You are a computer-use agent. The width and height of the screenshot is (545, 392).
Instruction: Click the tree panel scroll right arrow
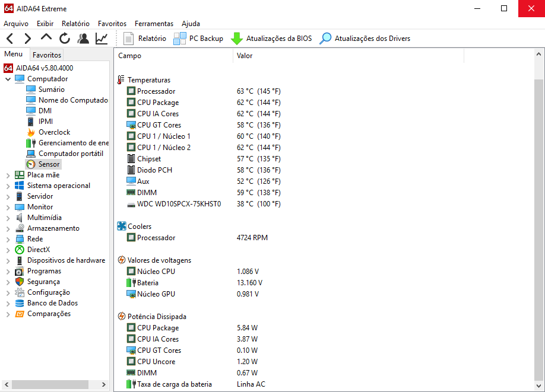coord(103,385)
